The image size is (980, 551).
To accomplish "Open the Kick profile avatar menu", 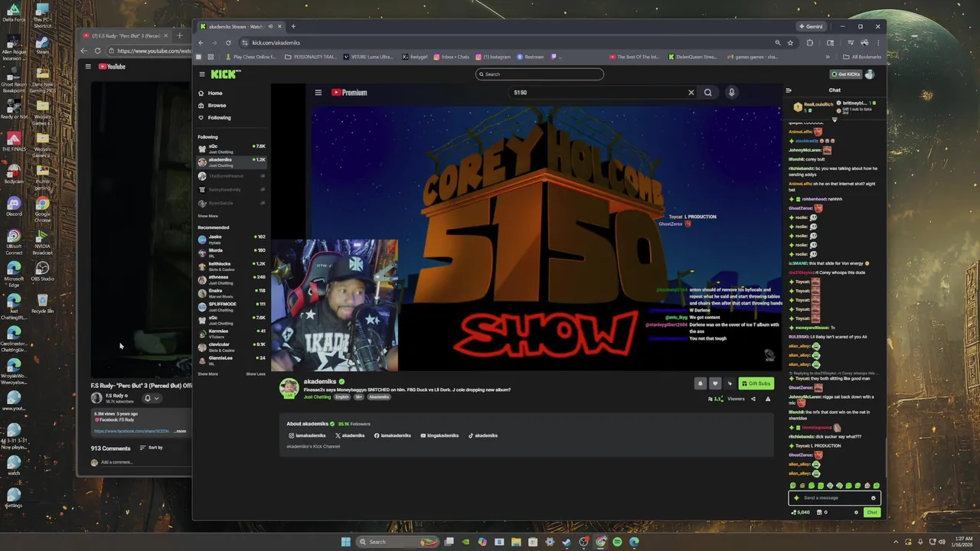I will [870, 74].
